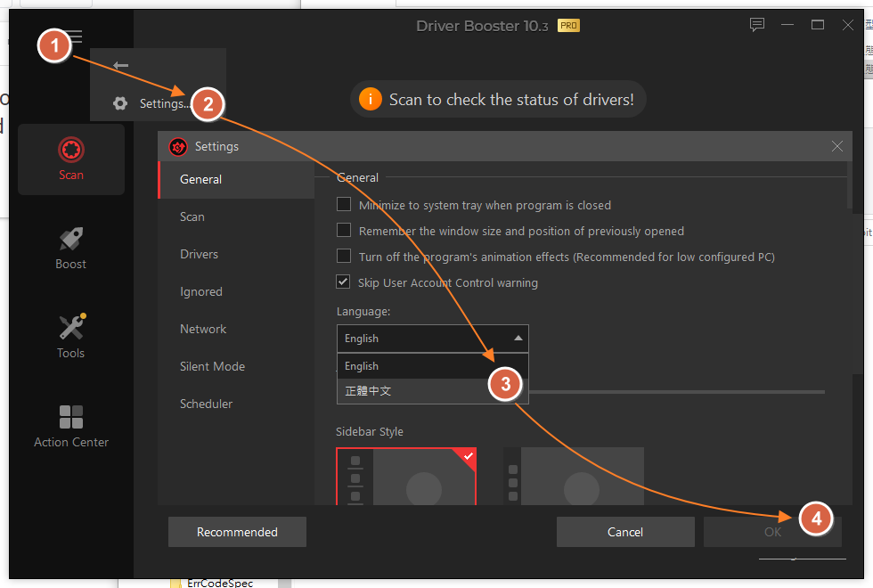Click the orange info icon in scan banner
873x588 pixels.
pyautogui.click(x=371, y=99)
